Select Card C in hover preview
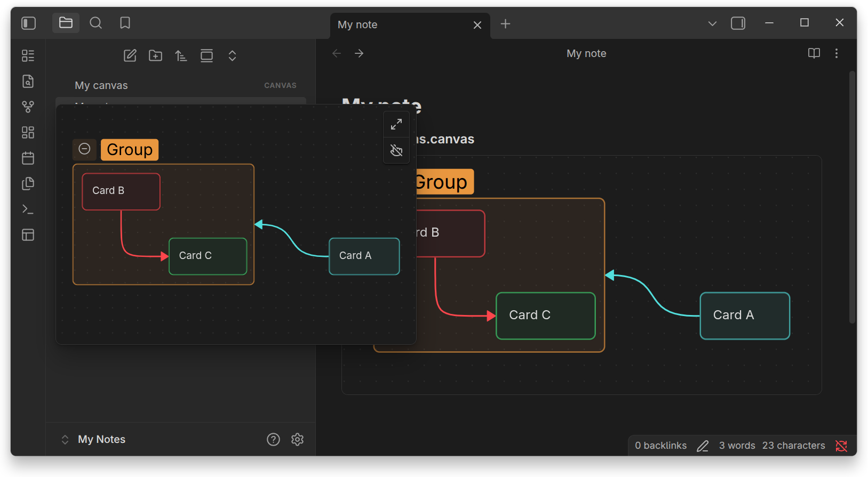The width and height of the screenshot is (868, 477). click(x=208, y=256)
